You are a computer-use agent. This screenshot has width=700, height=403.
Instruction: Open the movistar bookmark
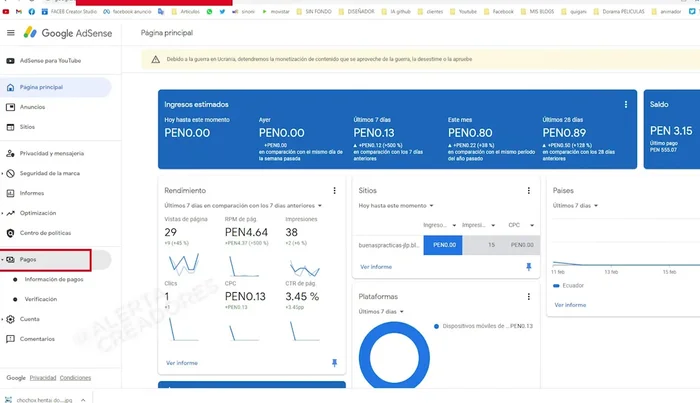coord(275,12)
